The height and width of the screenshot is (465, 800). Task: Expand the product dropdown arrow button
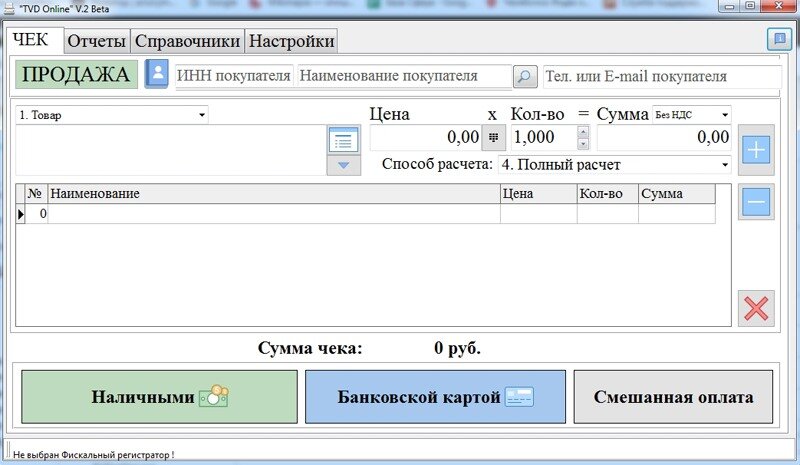coord(343,165)
